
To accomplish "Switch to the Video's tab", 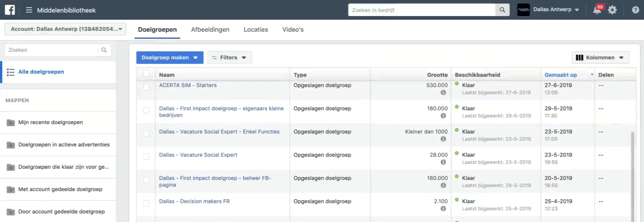I will [x=293, y=30].
